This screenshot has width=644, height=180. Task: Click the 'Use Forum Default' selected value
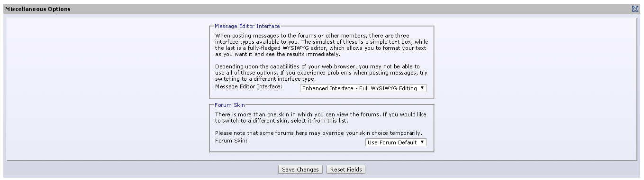[392, 142]
